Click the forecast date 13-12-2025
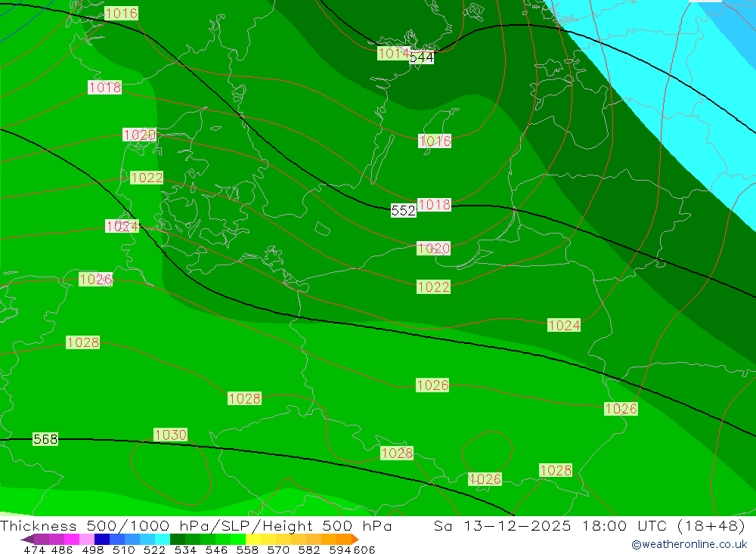 pos(517,525)
